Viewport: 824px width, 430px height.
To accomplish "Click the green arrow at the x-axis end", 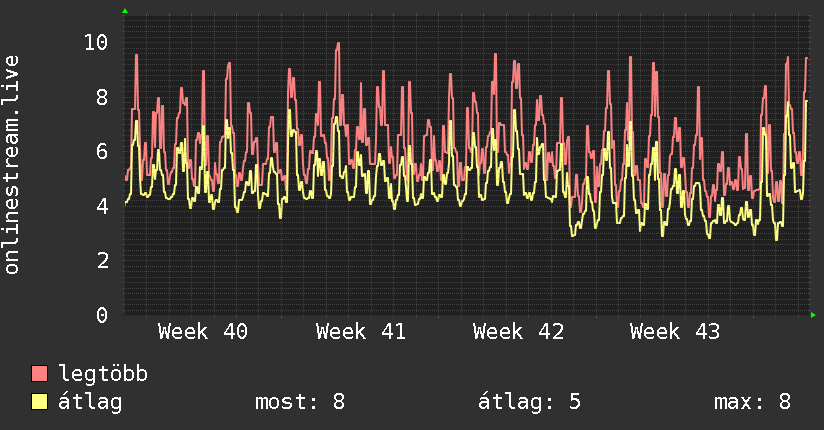I will point(813,315).
